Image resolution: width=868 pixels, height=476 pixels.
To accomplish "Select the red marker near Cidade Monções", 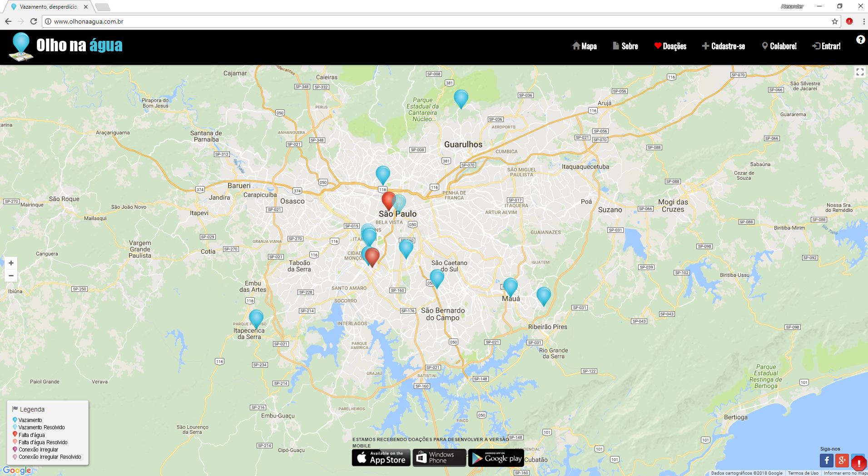I will [x=372, y=257].
